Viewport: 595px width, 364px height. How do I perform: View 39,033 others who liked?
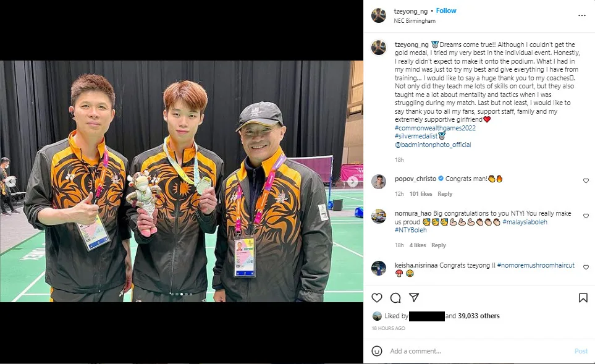478,316
